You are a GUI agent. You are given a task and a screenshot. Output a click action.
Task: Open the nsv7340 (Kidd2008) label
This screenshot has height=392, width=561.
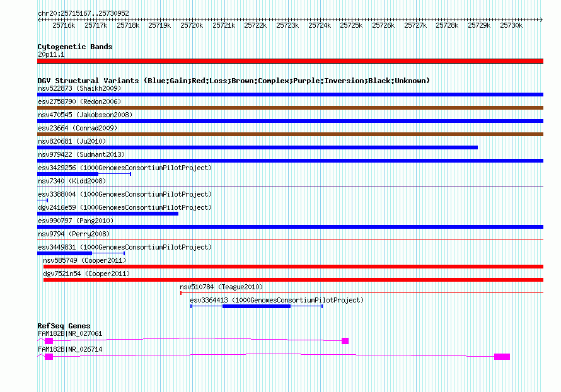[x=72, y=181]
